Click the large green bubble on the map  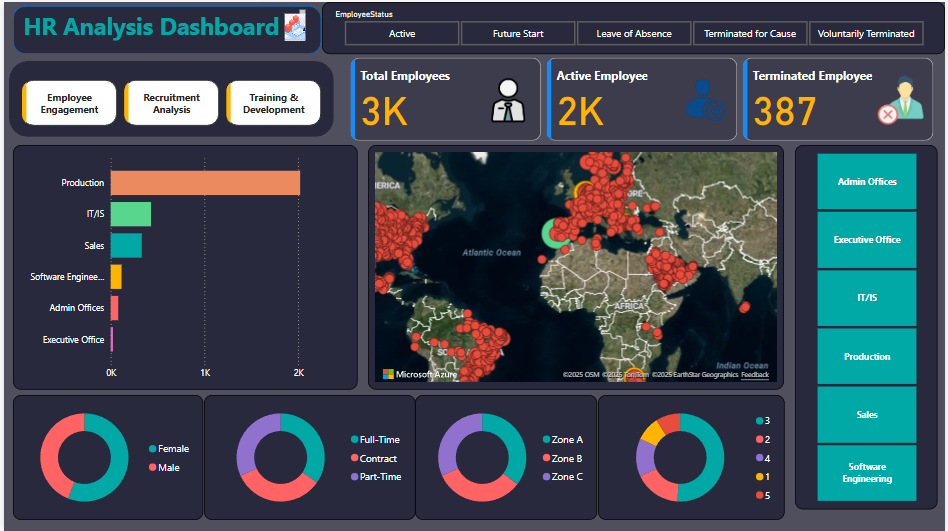(x=553, y=233)
